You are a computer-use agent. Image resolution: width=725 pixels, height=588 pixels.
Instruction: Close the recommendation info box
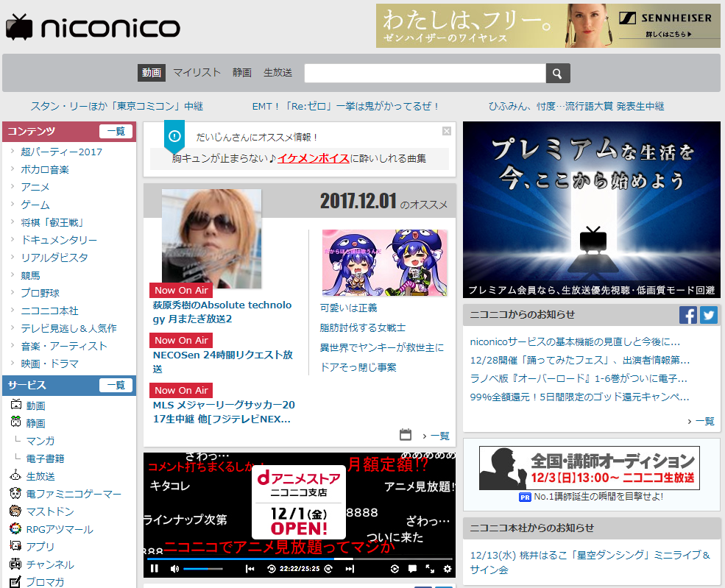coord(447,131)
